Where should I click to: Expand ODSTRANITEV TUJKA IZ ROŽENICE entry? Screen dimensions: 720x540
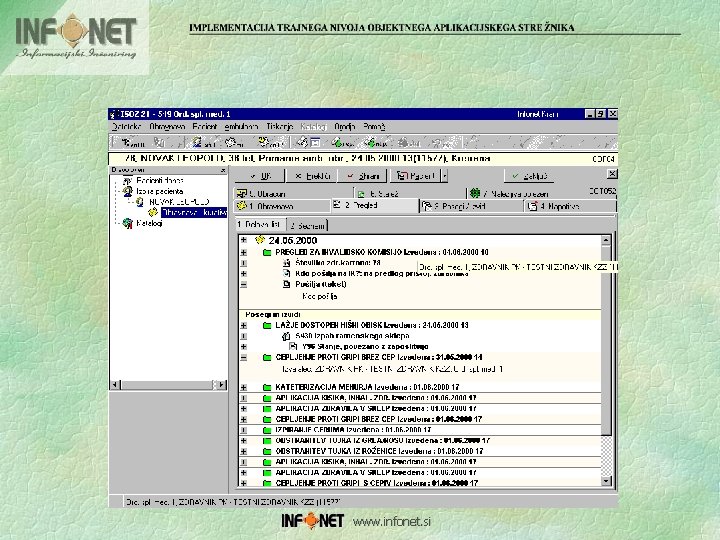[x=244, y=451]
